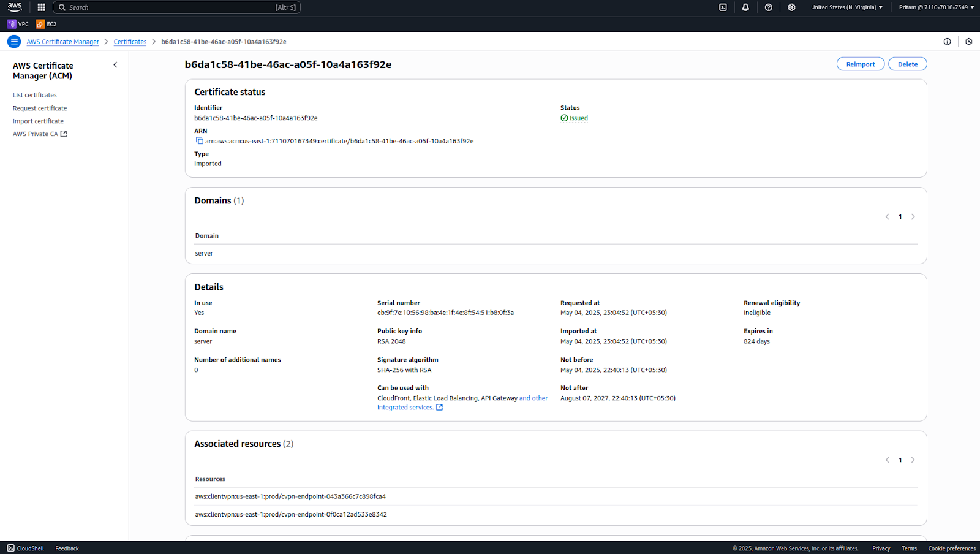Open the Pritam account menu dropdown
Screen dimensions: 980x554
[x=935, y=7]
